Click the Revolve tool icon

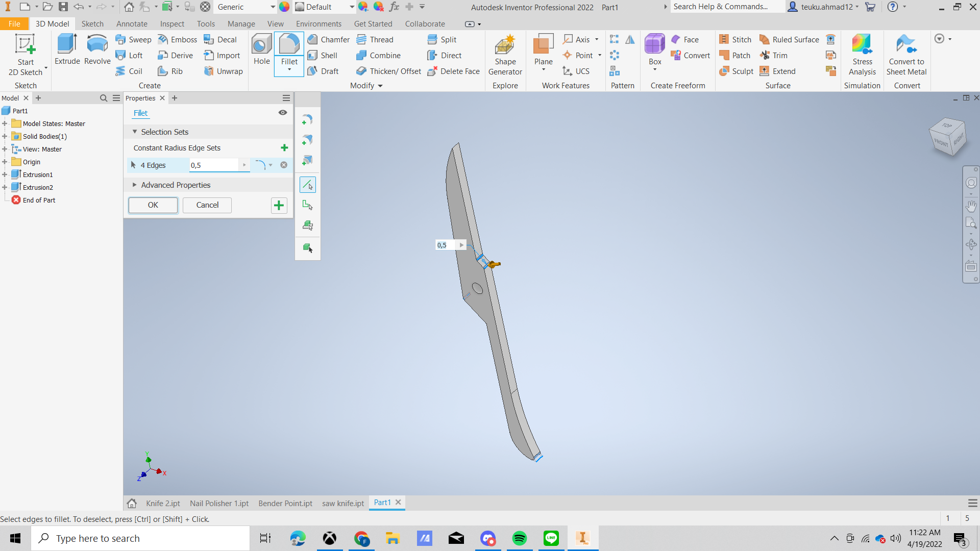pos(97,49)
